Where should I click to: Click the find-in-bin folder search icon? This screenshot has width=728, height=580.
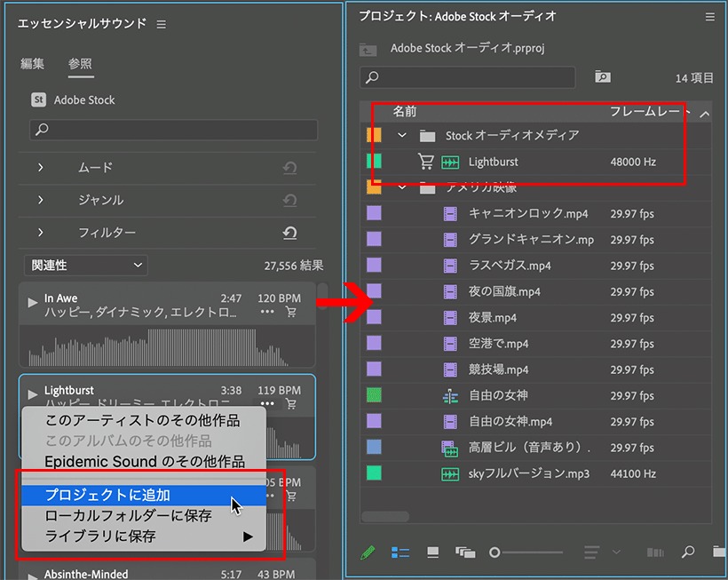(x=603, y=76)
